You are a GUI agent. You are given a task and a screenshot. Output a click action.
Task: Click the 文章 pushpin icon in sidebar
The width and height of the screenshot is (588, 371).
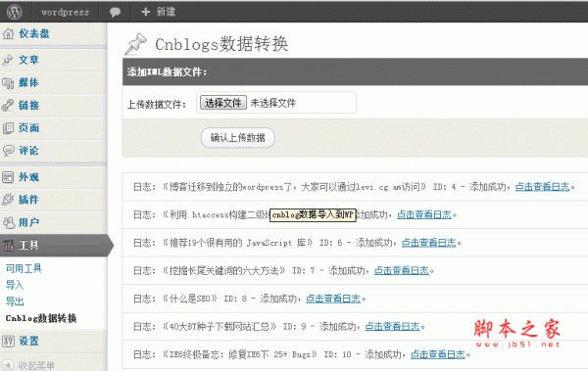(x=8, y=60)
